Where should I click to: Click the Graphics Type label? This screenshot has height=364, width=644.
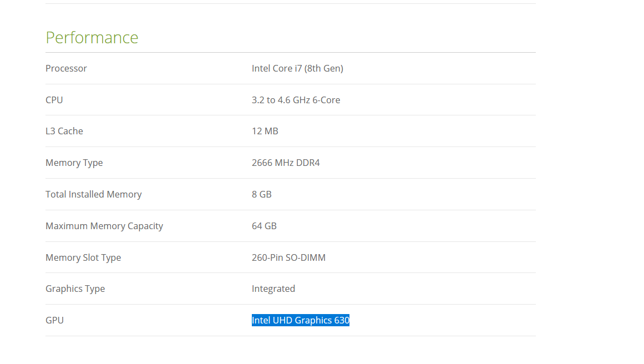[x=75, y=289]
